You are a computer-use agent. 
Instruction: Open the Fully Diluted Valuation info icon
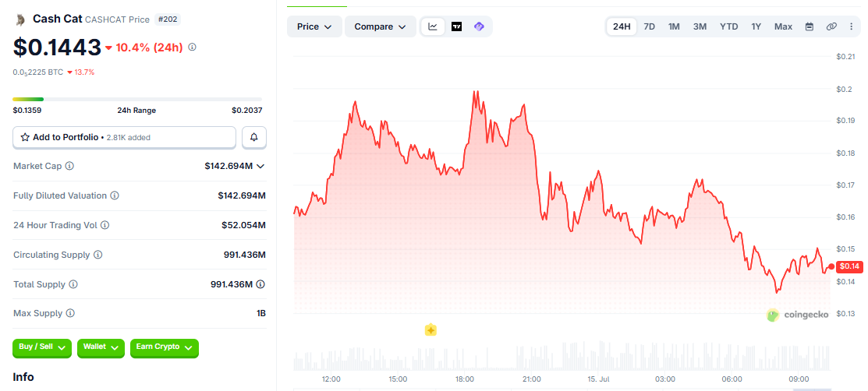[x=114, y=195]
